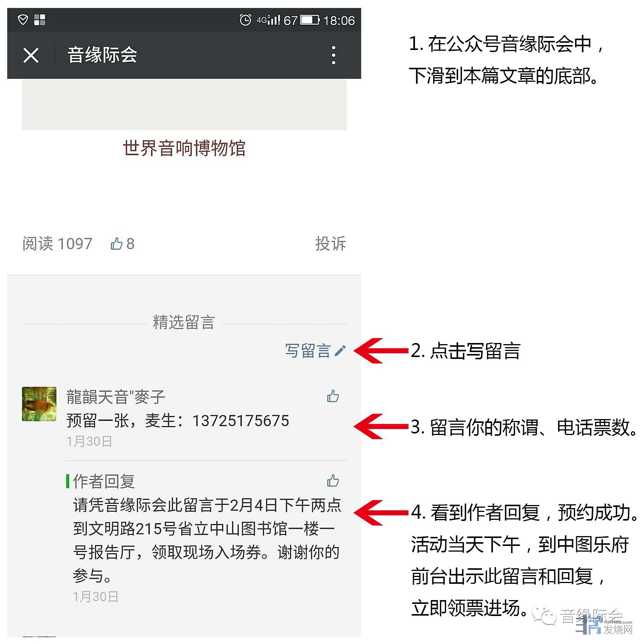Click 写留言 to write a comment
The width and height of the screenshot is (644, 644).
click(x=308, y=351)
